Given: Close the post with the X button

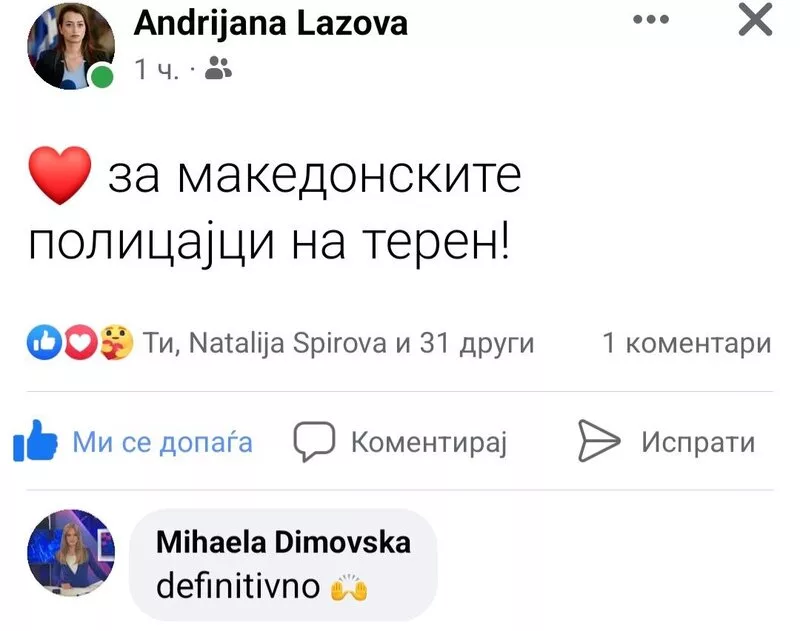Looking at the screenshot, I should click(754, 21).
